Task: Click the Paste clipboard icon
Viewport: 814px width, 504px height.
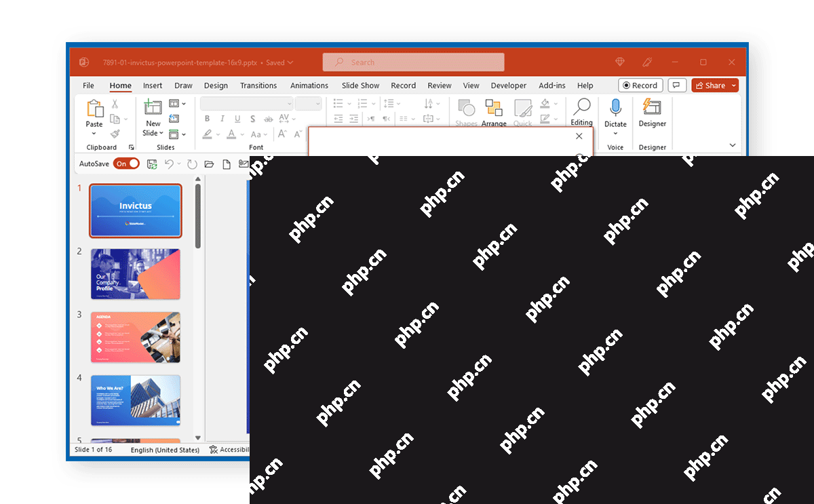Action: (94, 109)
